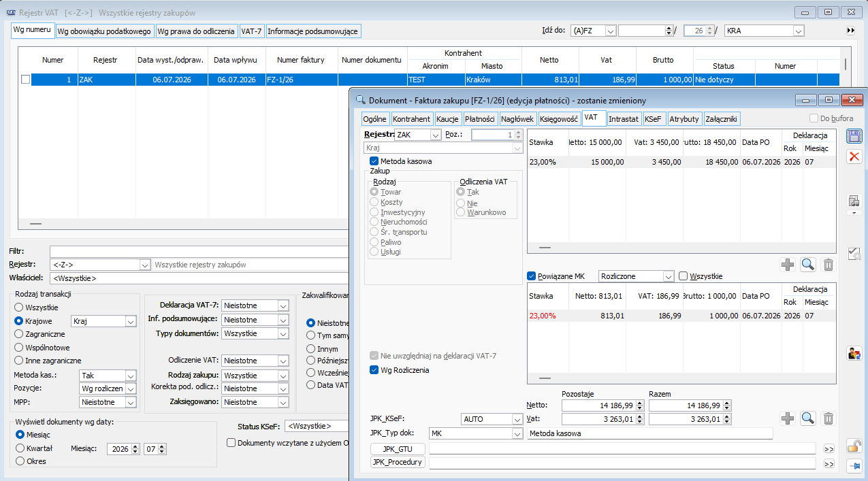This screenshot has width=868, height=481.
Task: Click the magnifier icon beside Razem fields
Action: pyautogui.click(x=808, y=418)
